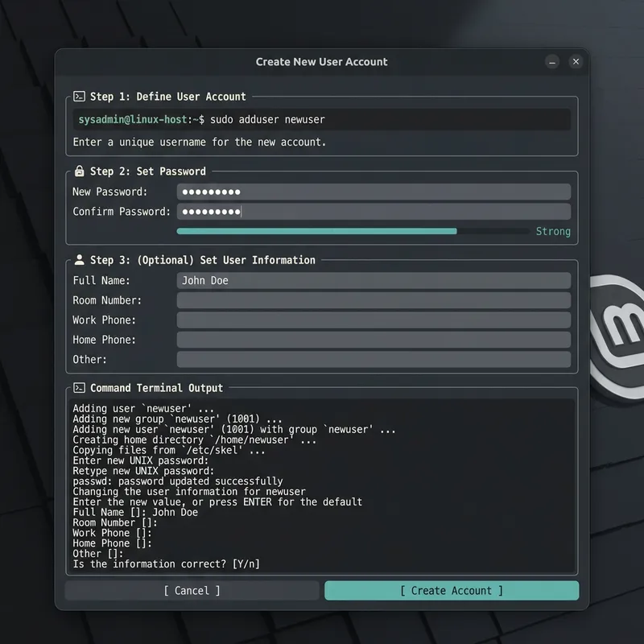Click the sudo adduser newuser command line
Screen dimensions: 644x644
[x=321, y=119]
